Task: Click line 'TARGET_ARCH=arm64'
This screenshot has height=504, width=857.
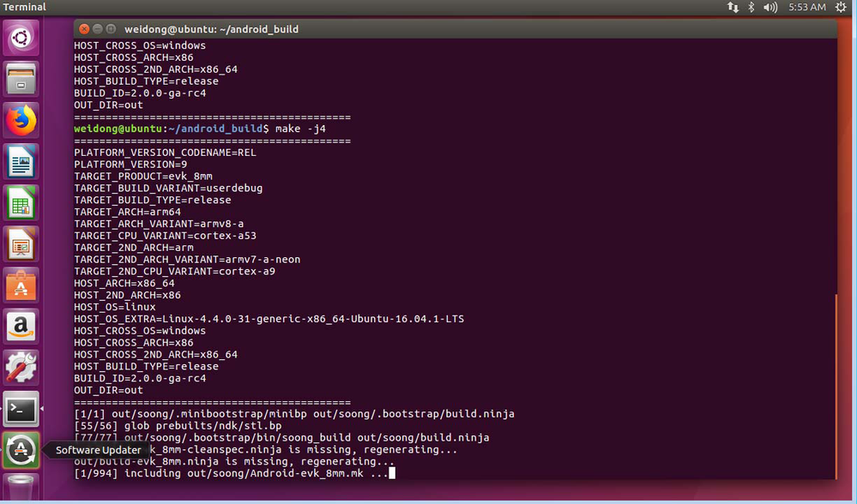Action: pos(127,212)
